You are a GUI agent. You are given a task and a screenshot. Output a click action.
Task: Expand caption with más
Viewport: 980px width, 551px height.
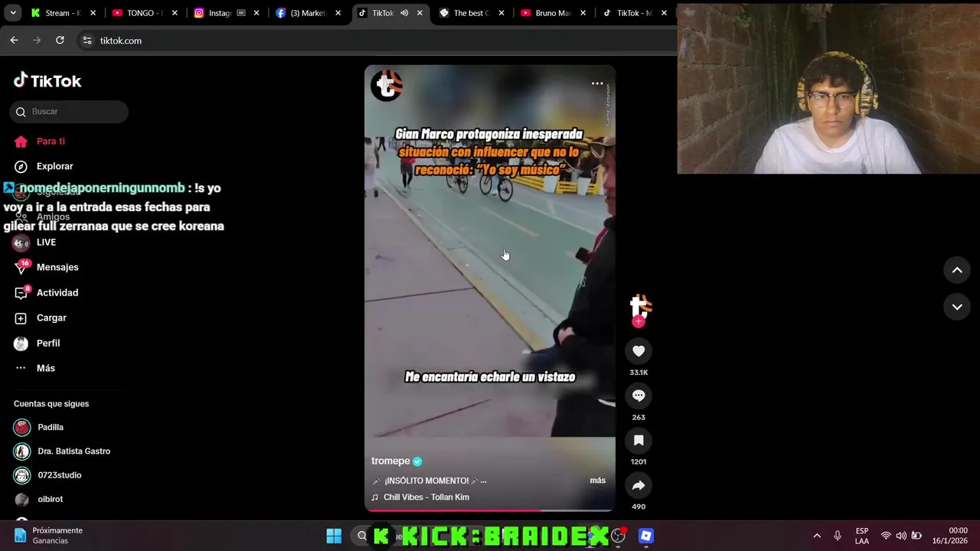pos(597,481)
